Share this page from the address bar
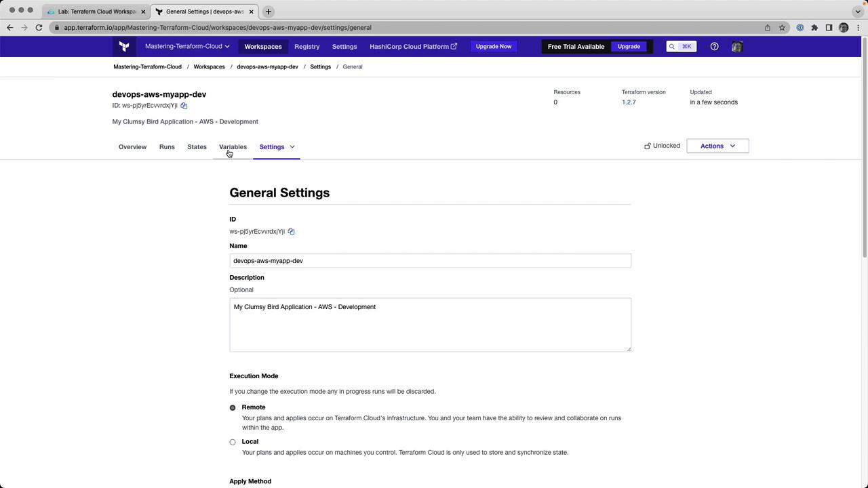 pyautogui.click(x=768, y=28)
